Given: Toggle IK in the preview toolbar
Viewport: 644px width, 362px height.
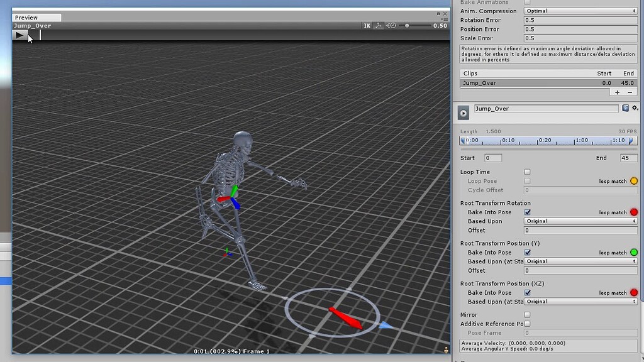Looking at the screenshot, I should pyautogui.click(x=367, y=25).
